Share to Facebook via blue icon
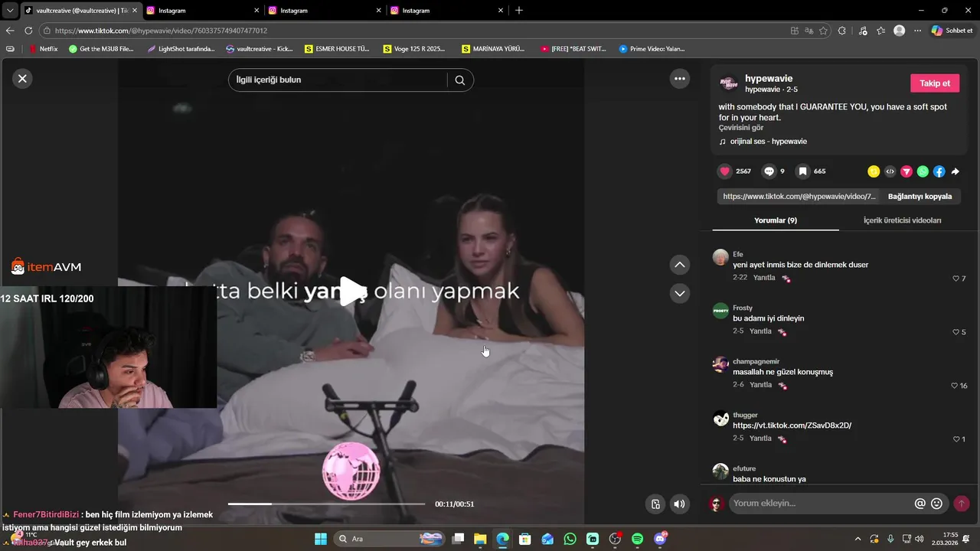The width and height of the screenshot is (980, 551). click(x=939, y=171)
